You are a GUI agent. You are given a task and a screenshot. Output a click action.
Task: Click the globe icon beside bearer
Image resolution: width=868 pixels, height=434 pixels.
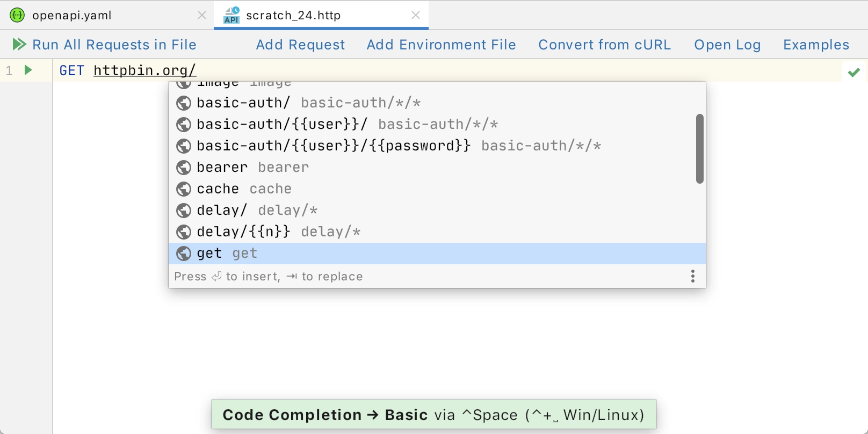(x=184, y=168)
